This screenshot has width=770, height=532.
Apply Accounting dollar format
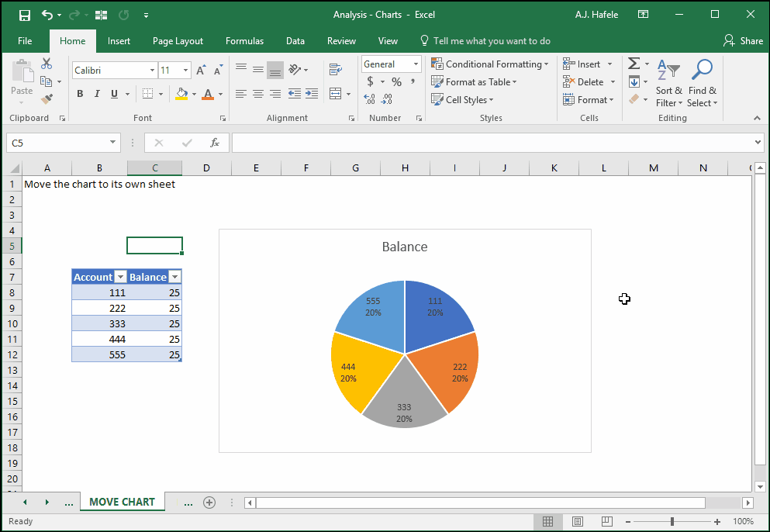370,81
